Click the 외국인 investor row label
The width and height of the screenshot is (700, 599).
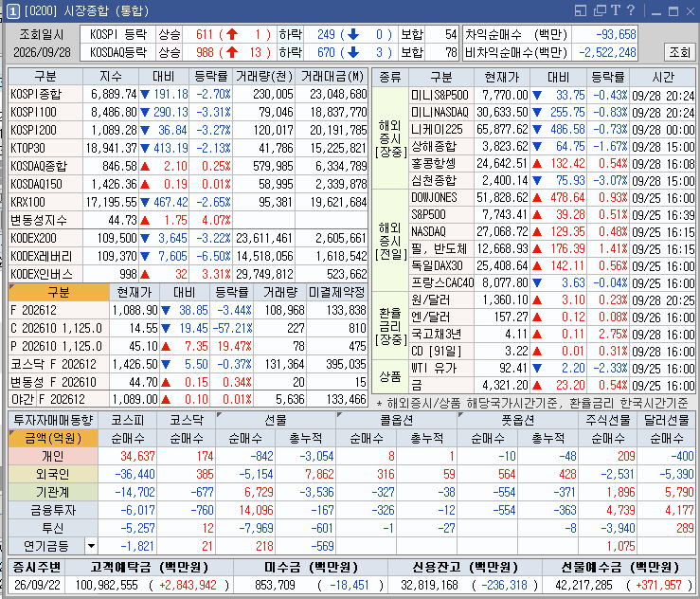[53, 474]
